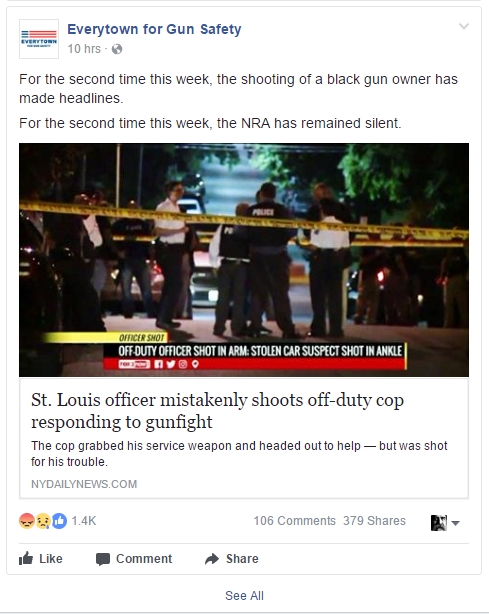489x614 pixels.
Task: Click See All at the bottom
Action: coord(244,596)
